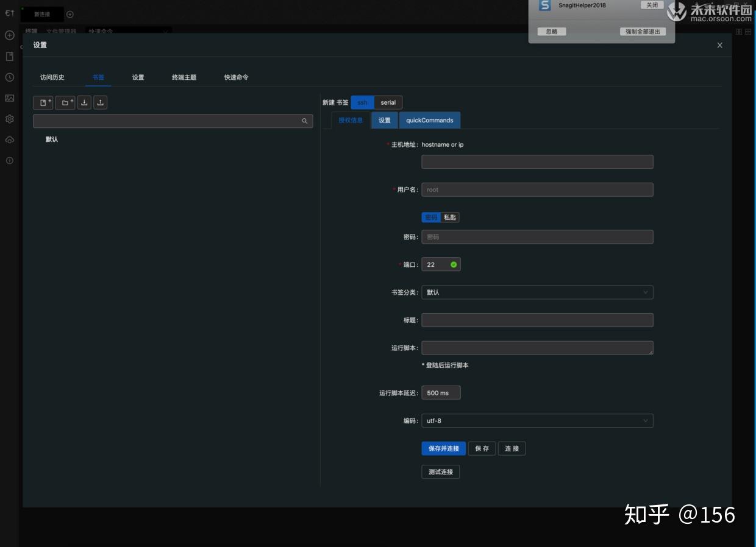Click the 端口 field showing 22
Screen dimensions: 756x547
(x=441, y=264)
